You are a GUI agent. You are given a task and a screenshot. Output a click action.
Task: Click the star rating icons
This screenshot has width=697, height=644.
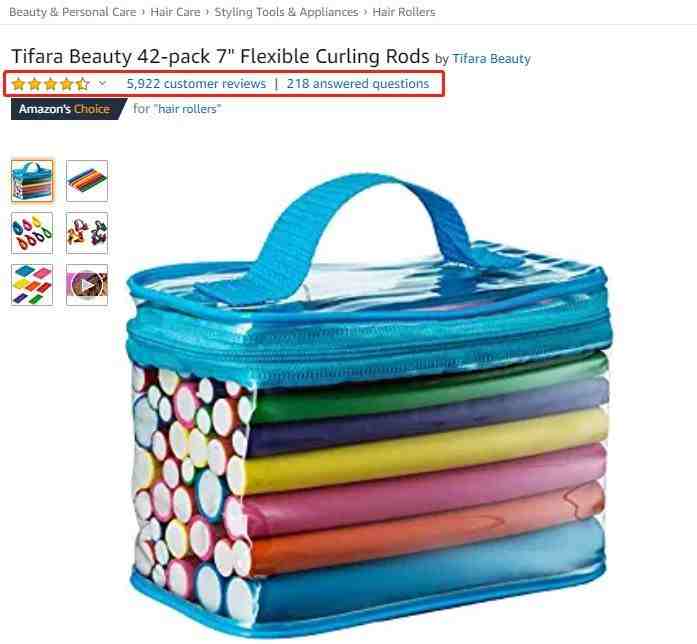(51, 84)
